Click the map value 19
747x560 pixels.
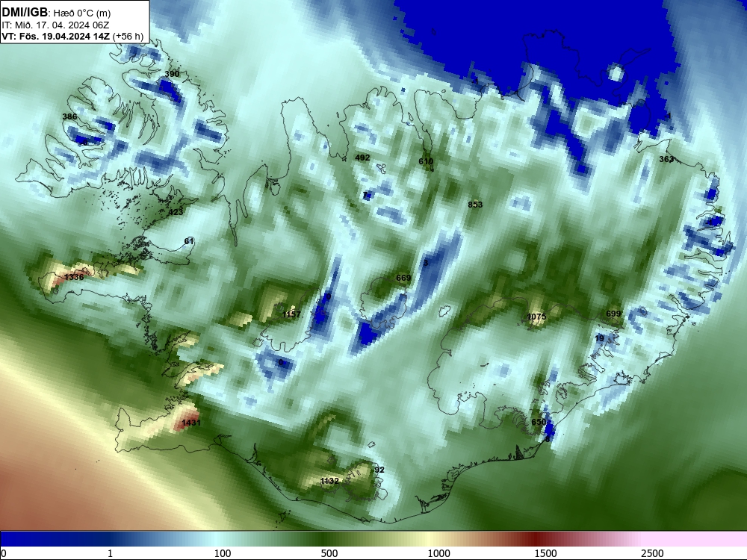(599, 338)
